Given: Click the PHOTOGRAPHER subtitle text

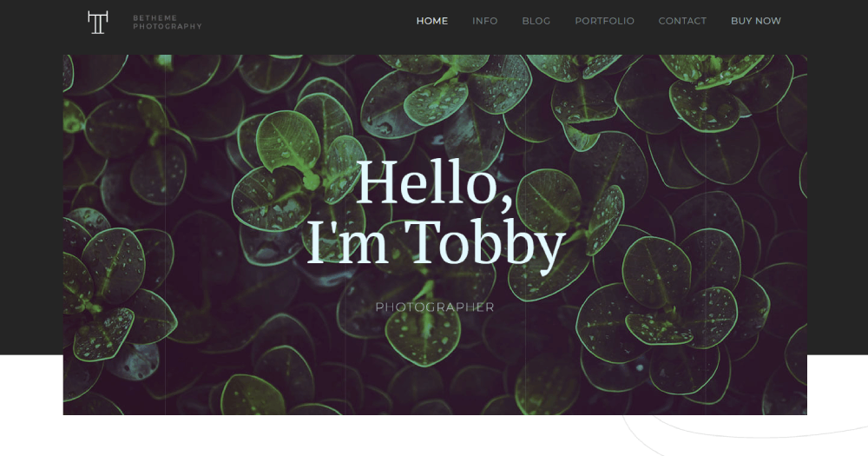Looking at the screenshot, I should (x=435, y=307).
